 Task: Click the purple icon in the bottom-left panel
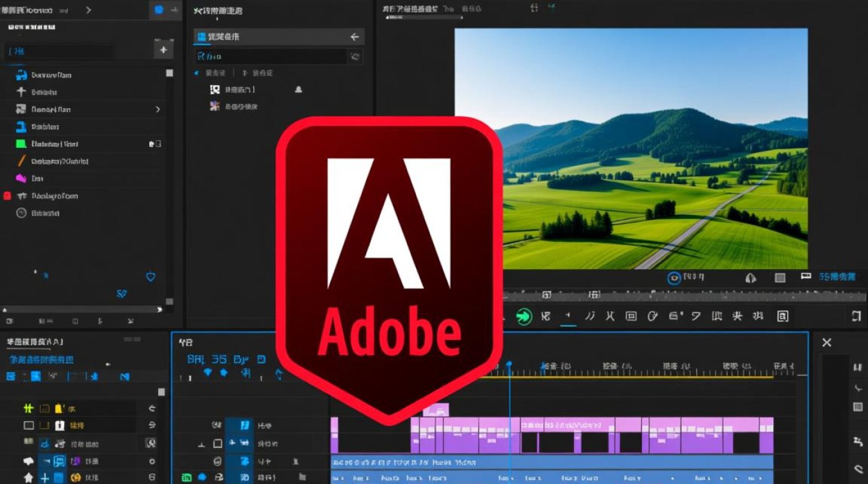76,461
